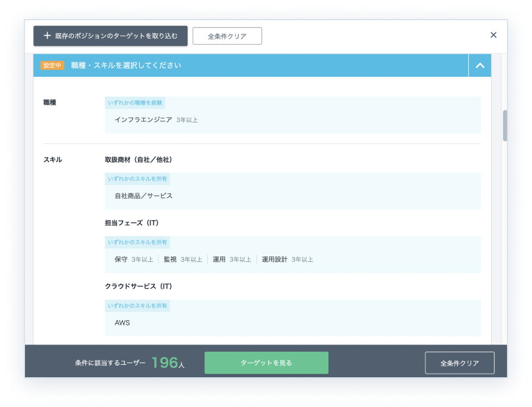The image size is (532, 407).
Task: Click 全条件クリア in the dark footer bar
Action: coord(459,363)
